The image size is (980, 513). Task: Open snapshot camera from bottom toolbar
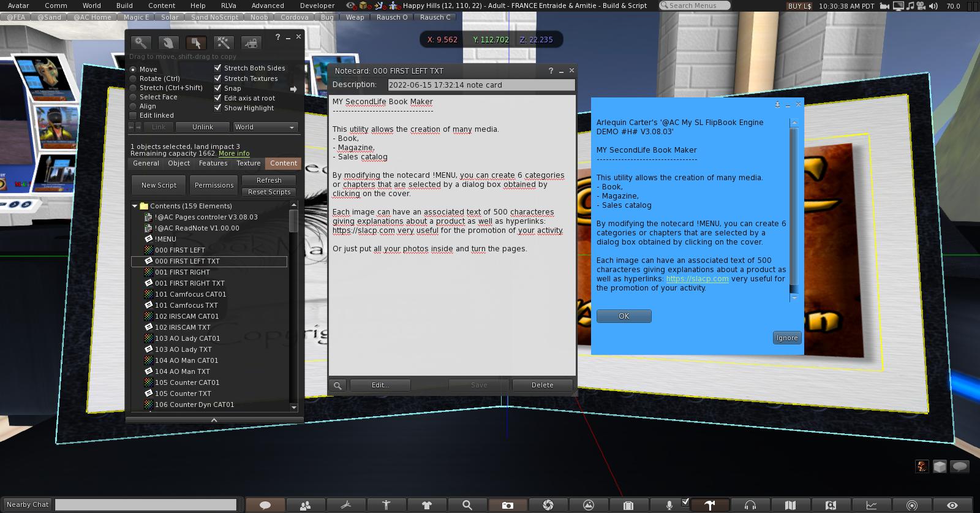click(507, 505)
